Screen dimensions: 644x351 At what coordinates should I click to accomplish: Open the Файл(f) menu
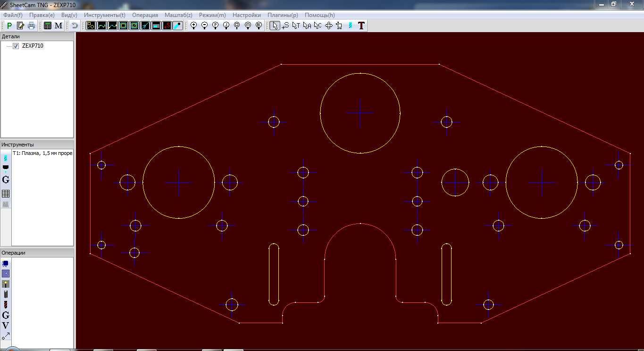pos(13,15)
